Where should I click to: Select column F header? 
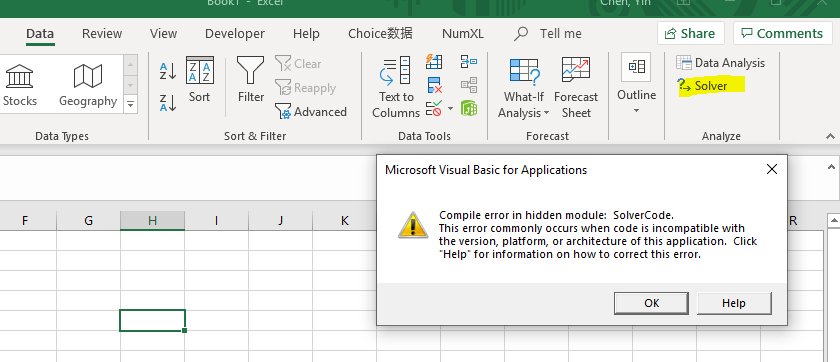coord(25,221)
